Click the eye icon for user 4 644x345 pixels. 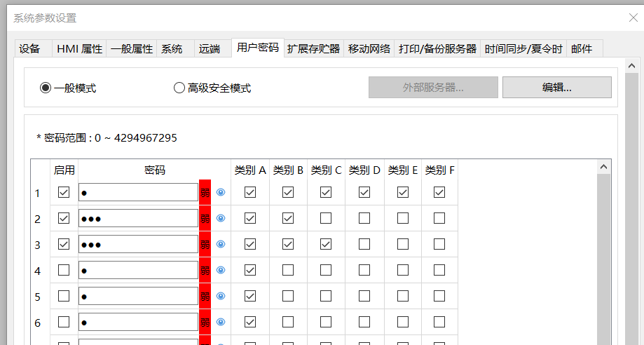[x=221, y=270]
